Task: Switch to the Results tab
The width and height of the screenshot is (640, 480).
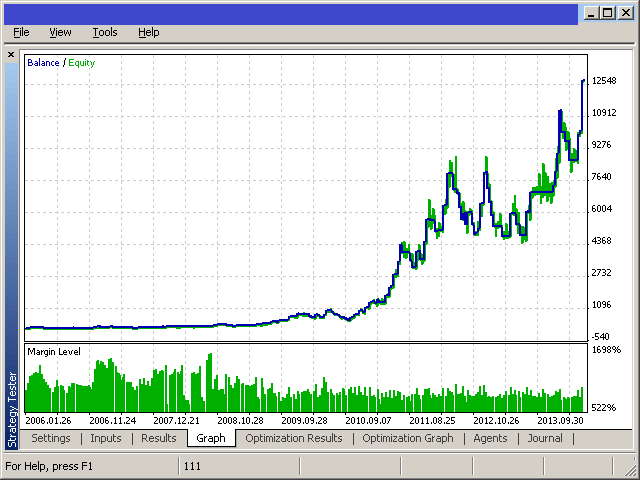Action: (158, 438)
